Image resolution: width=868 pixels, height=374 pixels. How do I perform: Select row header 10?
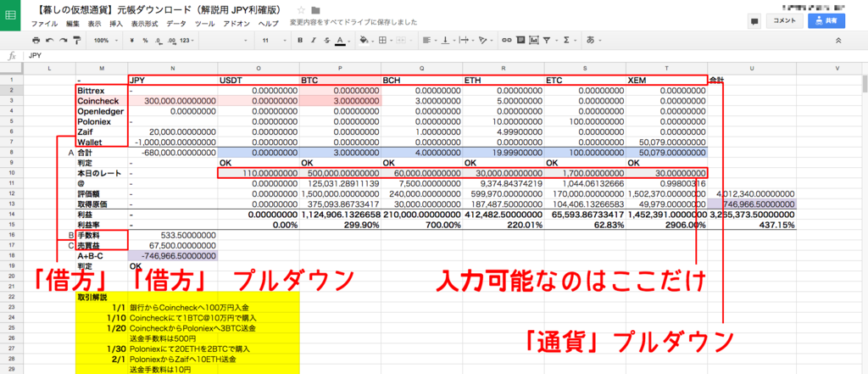click(10, 173)
